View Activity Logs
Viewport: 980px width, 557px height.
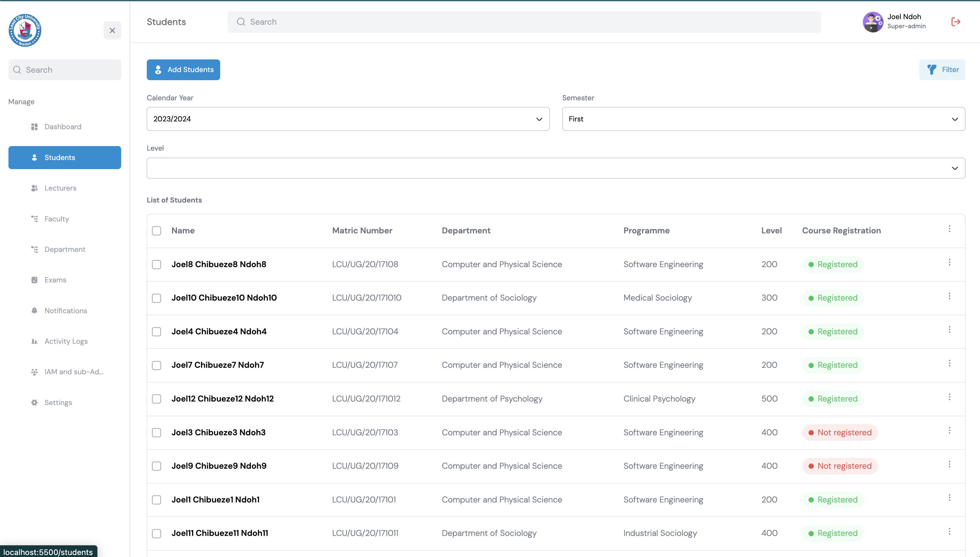click(65, 341)
